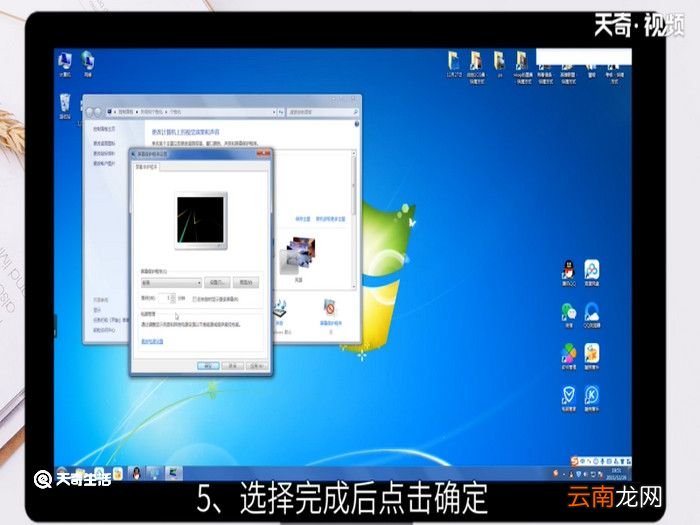Screen dimensions: 700x525
Task: Open the Recycle Bin desktop icon
Action: pyautogui.click(x=65, y=106)
